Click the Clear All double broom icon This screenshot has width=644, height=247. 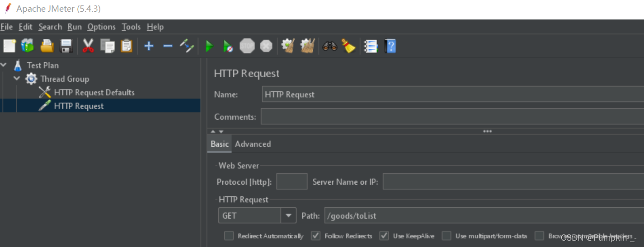(308, 46)
